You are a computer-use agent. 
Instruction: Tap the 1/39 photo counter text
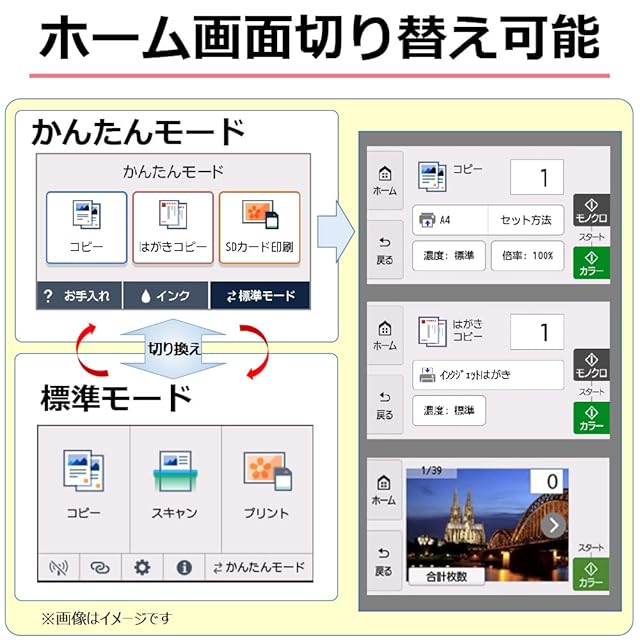[431, 471]
